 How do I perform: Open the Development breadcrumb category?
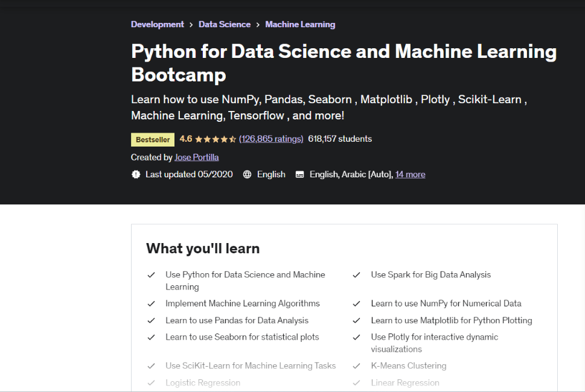point(158,25)
